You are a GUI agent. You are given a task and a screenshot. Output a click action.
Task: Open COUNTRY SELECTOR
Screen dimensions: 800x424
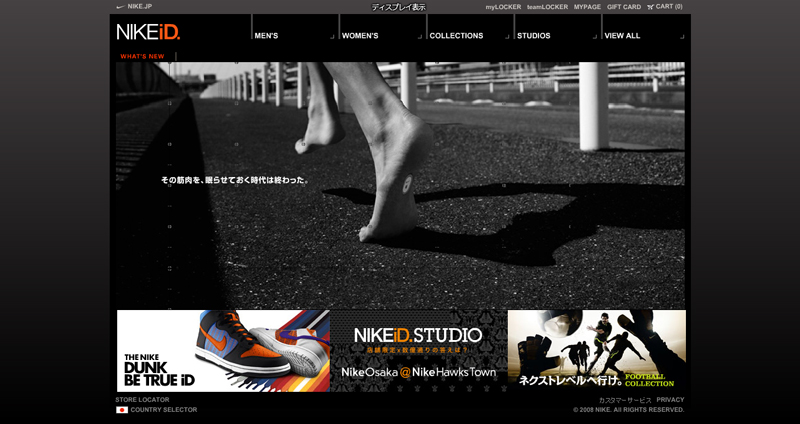(164, 410)
